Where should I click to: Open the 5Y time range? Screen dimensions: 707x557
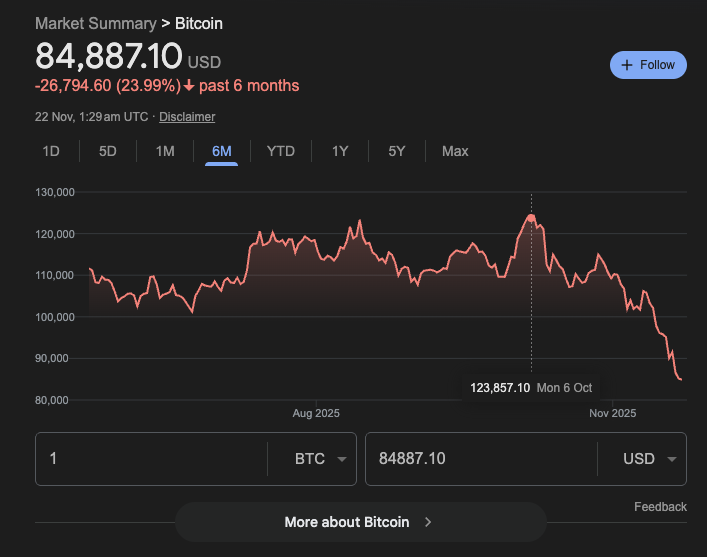tap(397, 151)
